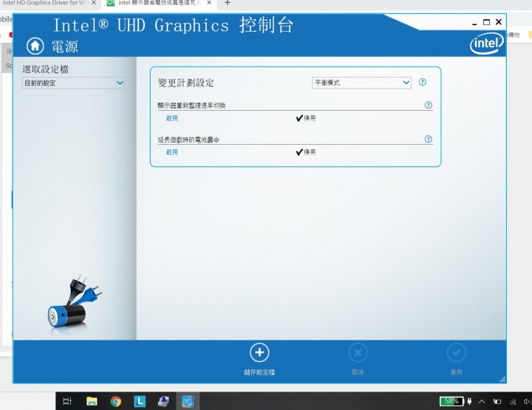The width and height of the screenshot is (532, 410).
Task: Open File Explorer from the taskbar
Action: pyautogui.click(x=92, y=402)
